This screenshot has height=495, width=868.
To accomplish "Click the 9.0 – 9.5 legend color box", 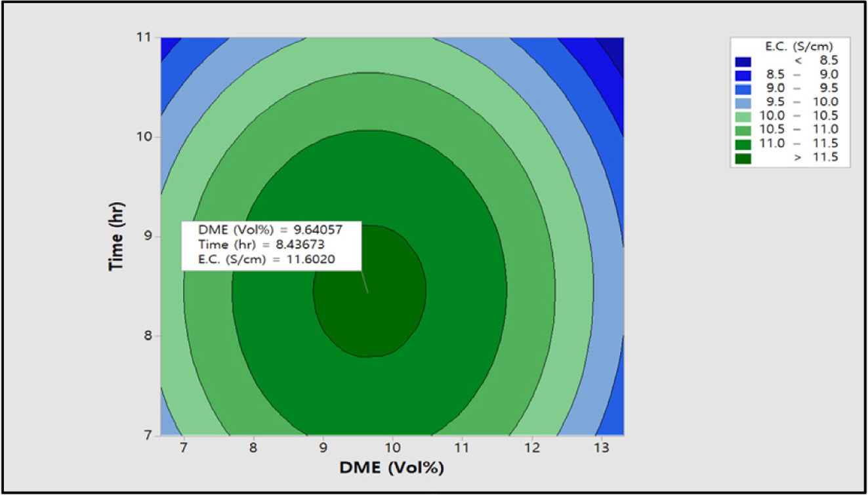I will click(744, 89).
